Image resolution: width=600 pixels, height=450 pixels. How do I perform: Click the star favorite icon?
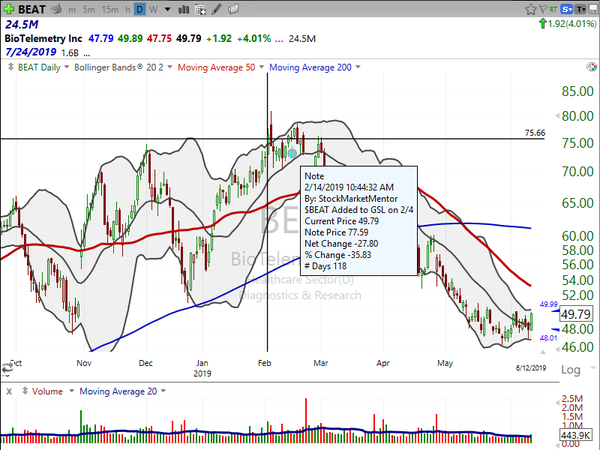click(x=530, y=9)
